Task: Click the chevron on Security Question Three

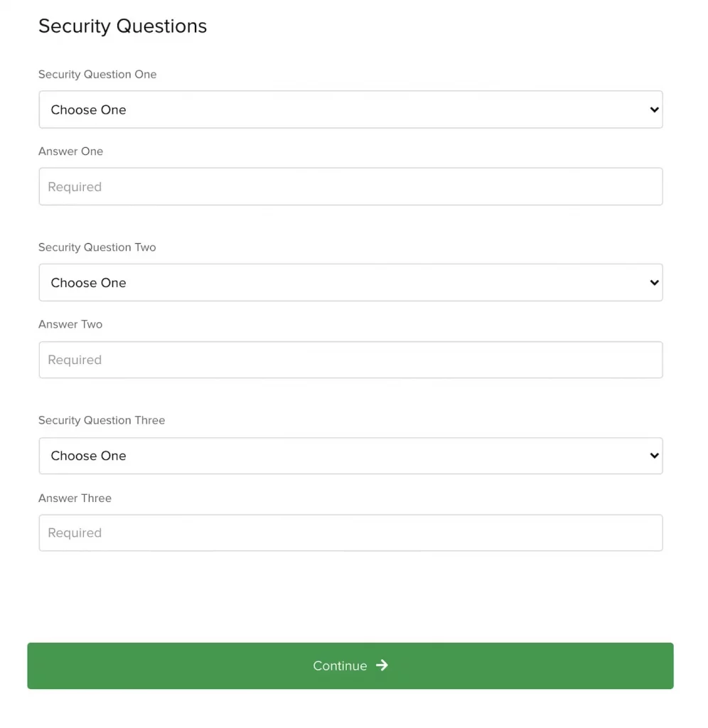Action: tap(654, 456)
